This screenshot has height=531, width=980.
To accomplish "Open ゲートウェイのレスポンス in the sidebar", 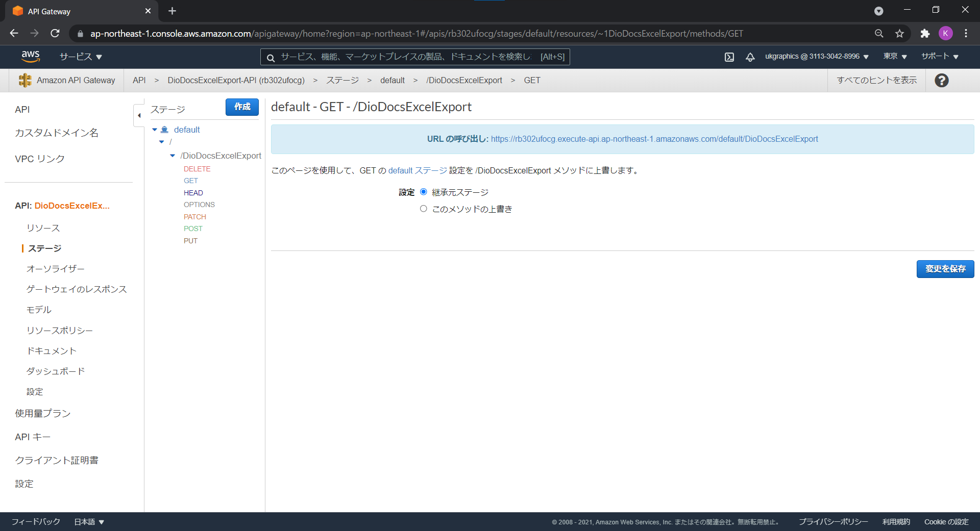I will click(77, 289).
